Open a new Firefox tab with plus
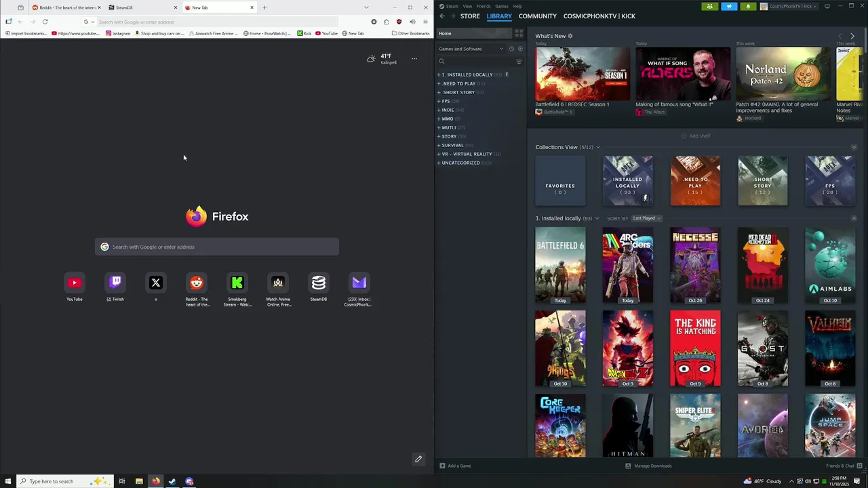The height and width of the screenshot is (488, 868). [264, 7]
